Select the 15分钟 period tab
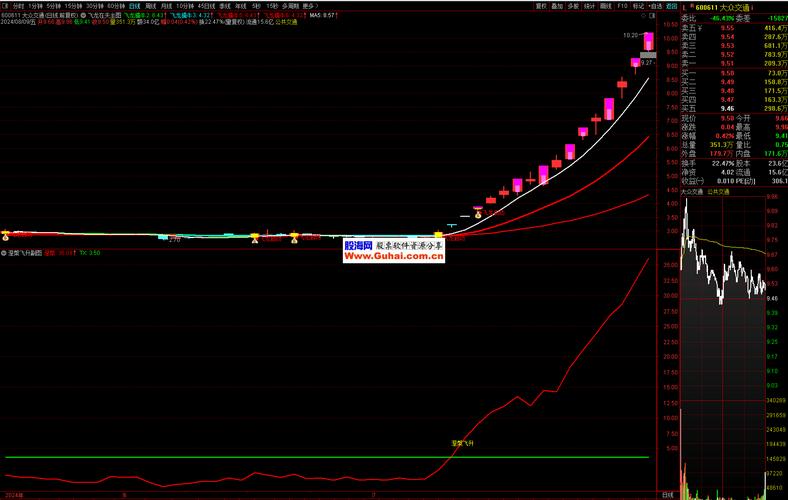This screenshot has width=788, height=500. 74,6
